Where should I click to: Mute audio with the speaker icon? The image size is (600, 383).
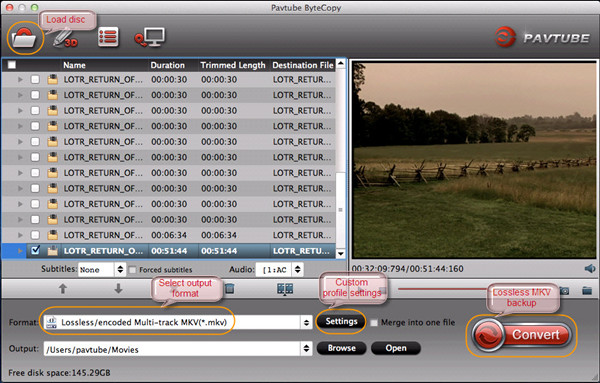coord(590,269)
